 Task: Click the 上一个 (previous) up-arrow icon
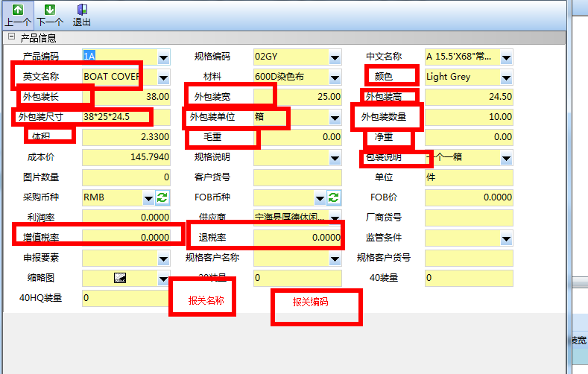[17, 10]
